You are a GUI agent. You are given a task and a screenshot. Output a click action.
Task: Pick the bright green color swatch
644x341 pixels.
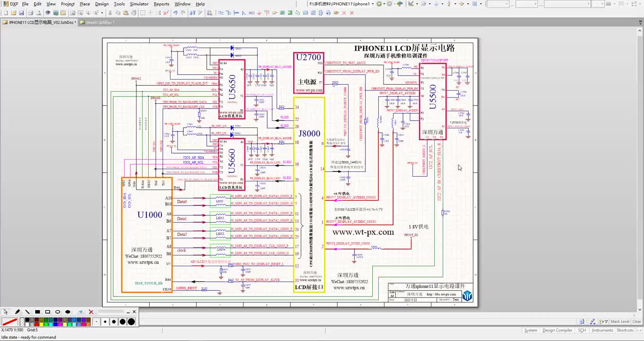46,324
